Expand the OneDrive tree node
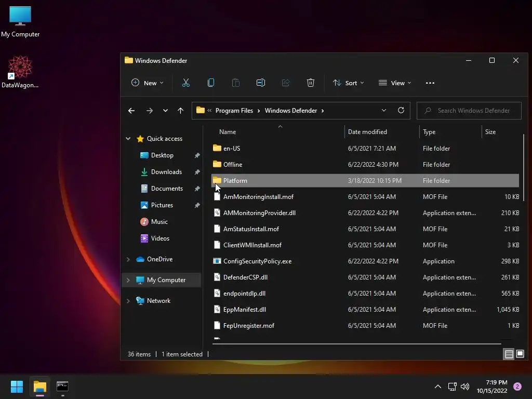 click(x=128, y=259)
